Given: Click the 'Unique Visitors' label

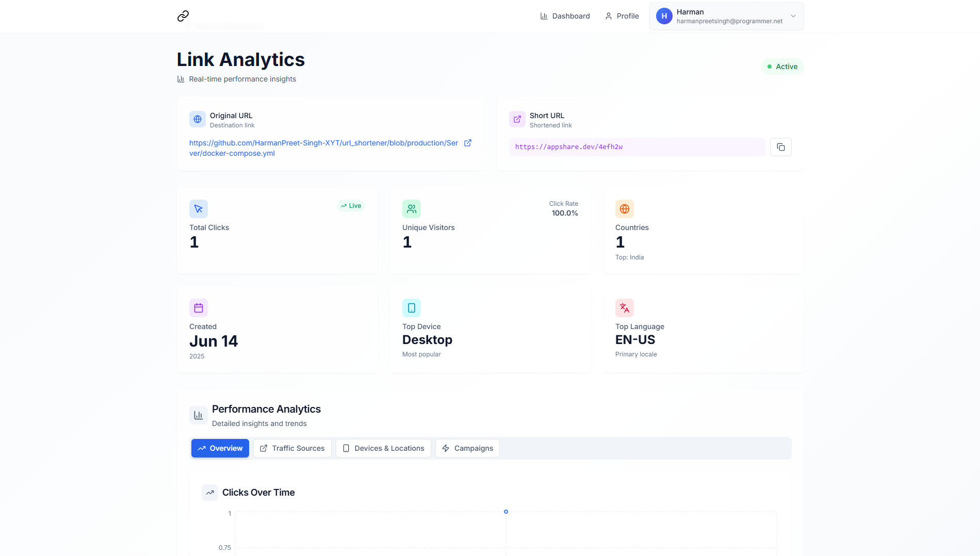Looking at the screenshot, I should click(x=429, y=227).
